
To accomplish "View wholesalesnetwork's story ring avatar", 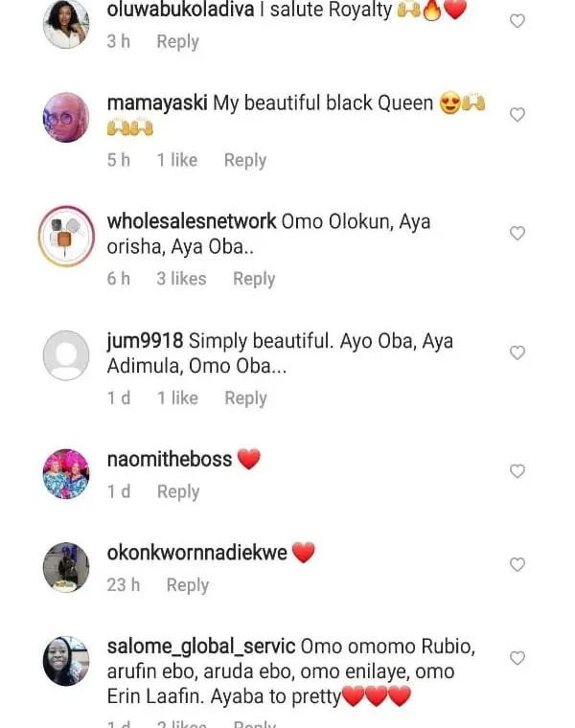I will pyautogui.click(x=66, y=236).
